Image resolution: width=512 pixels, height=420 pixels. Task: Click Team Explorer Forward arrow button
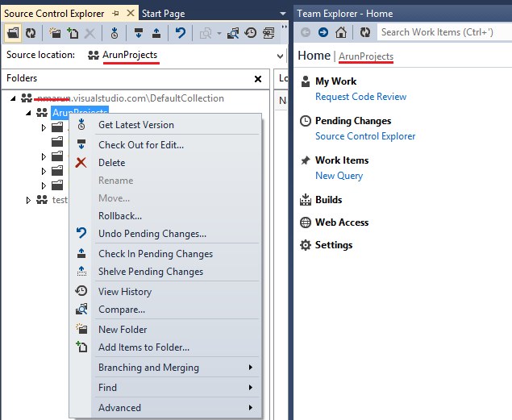(323, 32)
